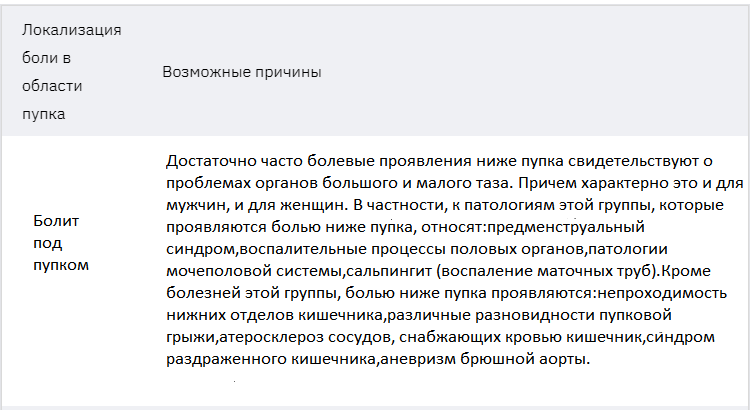Screen dimensions: 754x410
Task: Click the "Возможные причины" column header
Action: pos(240,72)
